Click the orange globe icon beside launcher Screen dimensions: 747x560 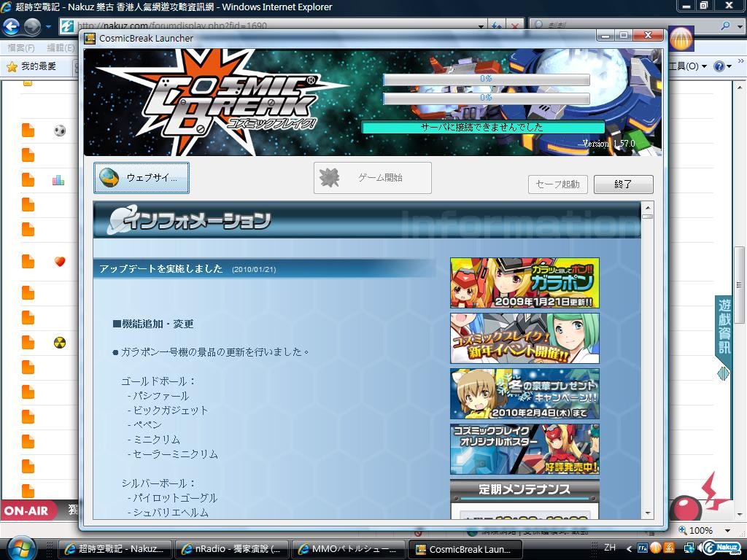[x=681, y=39]
